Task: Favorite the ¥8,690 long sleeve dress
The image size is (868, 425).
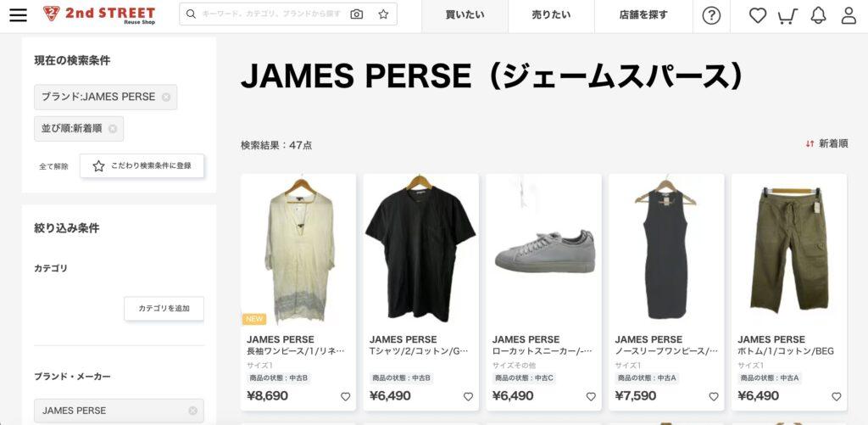Action: (x=346, y=397)
